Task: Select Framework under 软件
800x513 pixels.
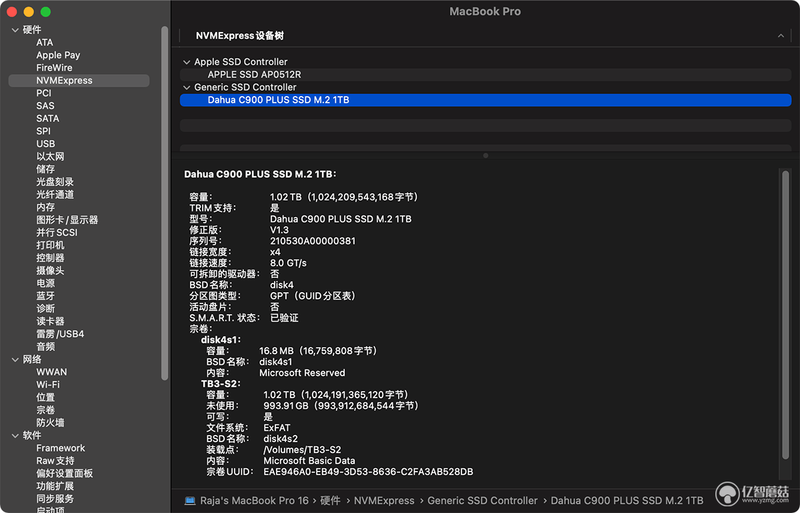Action: coord(61,448)
